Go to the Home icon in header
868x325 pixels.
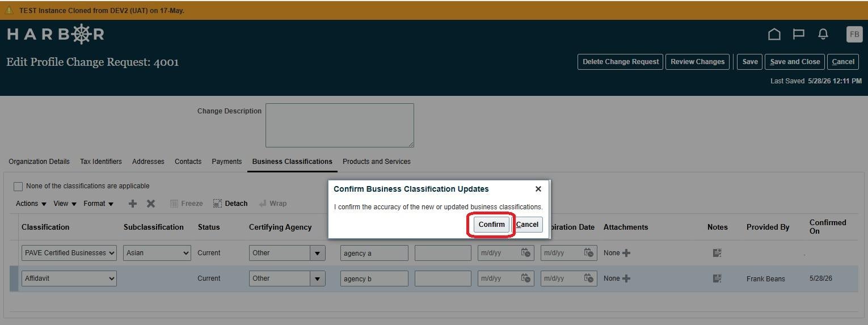click(x=774, y=35)
